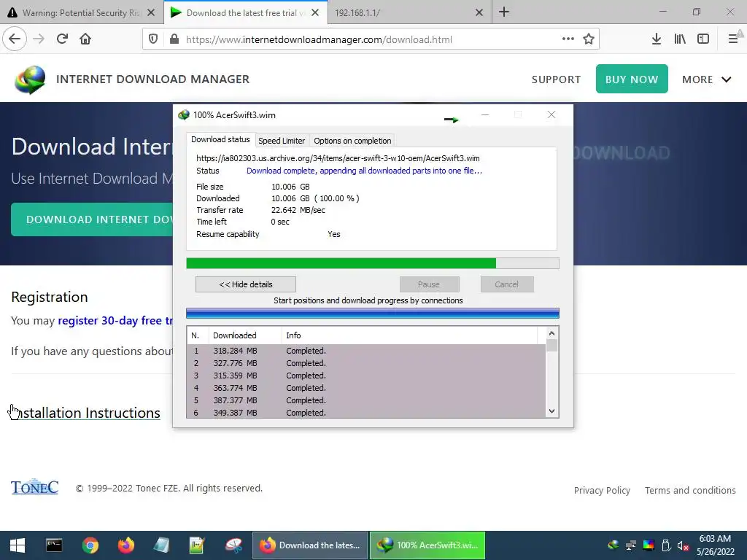Click the Downloaded column header

pyautogui.click(x=245, y=335)
